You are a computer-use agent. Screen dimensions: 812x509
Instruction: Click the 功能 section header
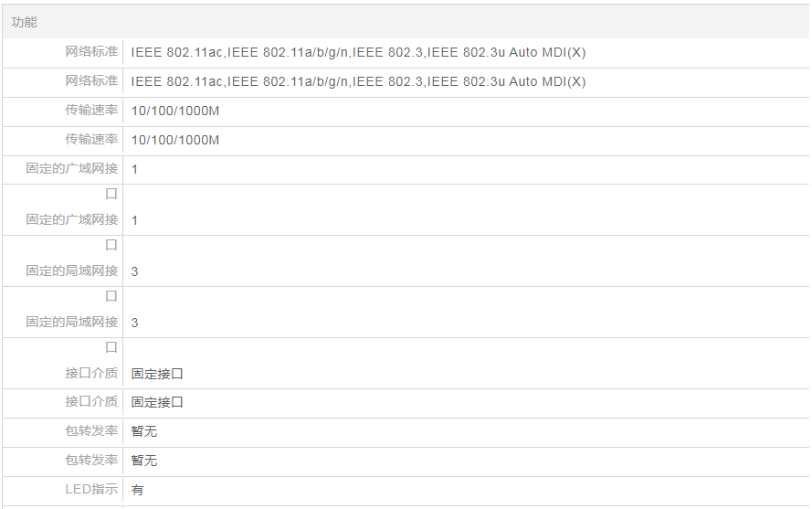click(x=25, y=22)
